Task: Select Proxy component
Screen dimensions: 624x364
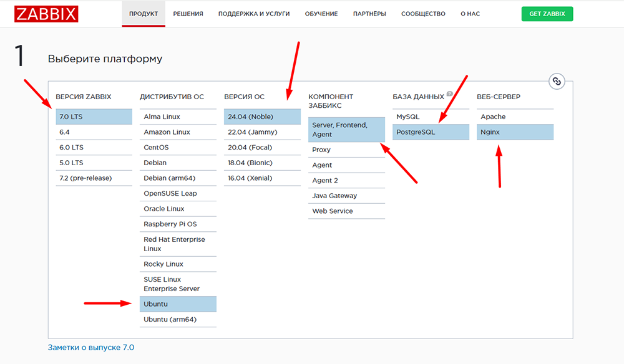Action: [x=346, y=150]
